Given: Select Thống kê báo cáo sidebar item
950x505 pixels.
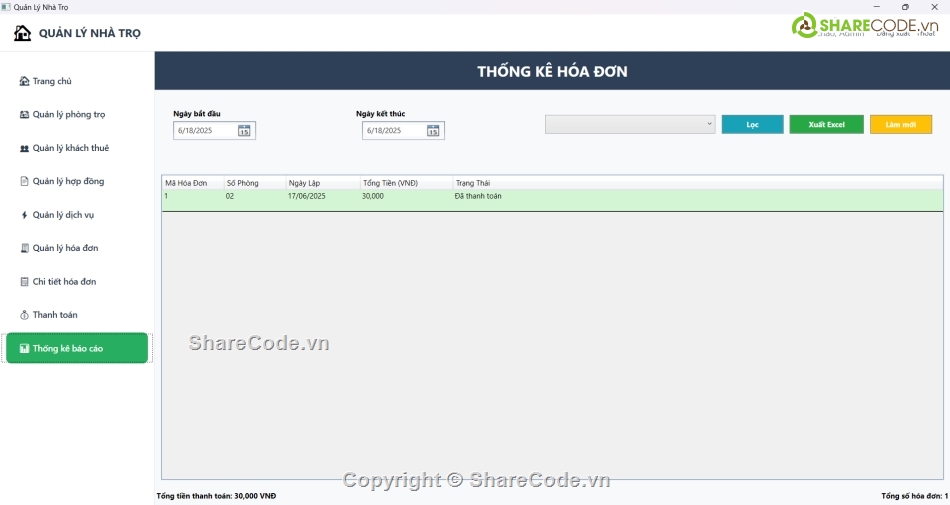Looking at the screenshot, I should click(x=77, y=348).
